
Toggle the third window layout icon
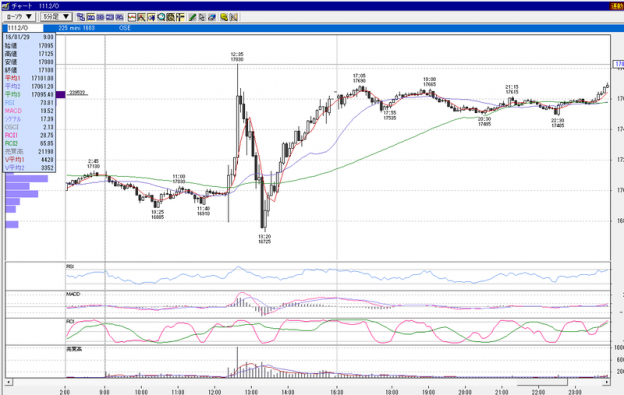(110, 17)
